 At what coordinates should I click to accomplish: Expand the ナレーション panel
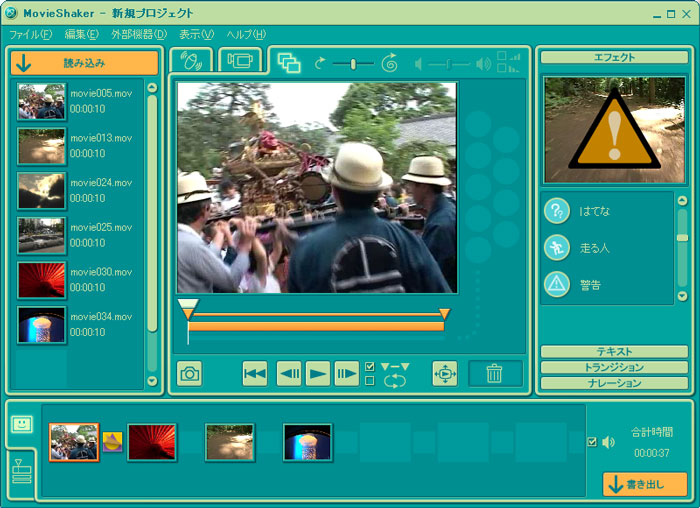[614, 383]
